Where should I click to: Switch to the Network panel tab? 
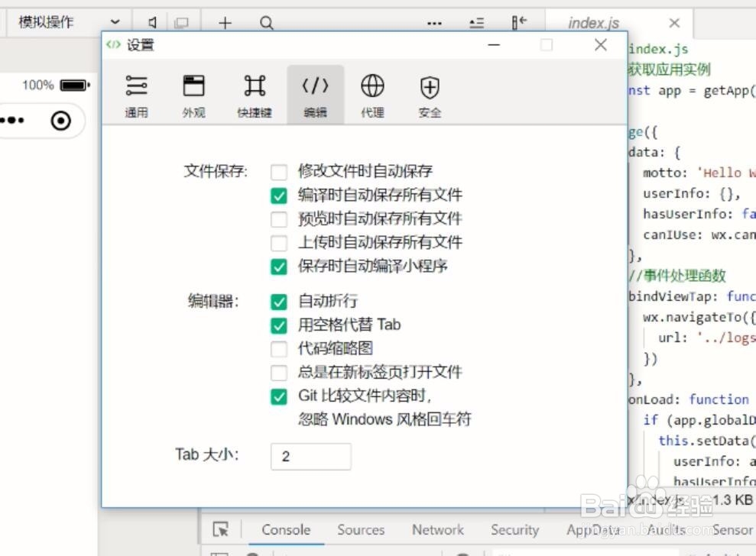437,529
